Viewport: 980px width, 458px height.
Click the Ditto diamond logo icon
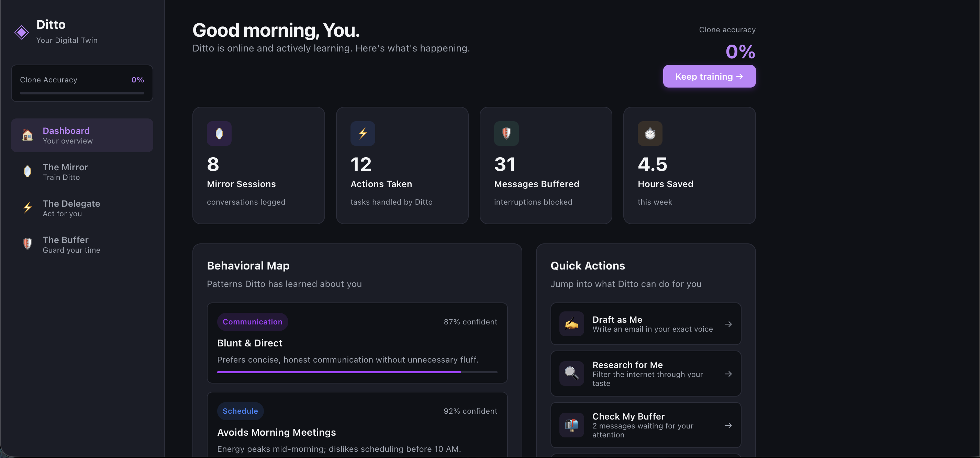point(22,32)
